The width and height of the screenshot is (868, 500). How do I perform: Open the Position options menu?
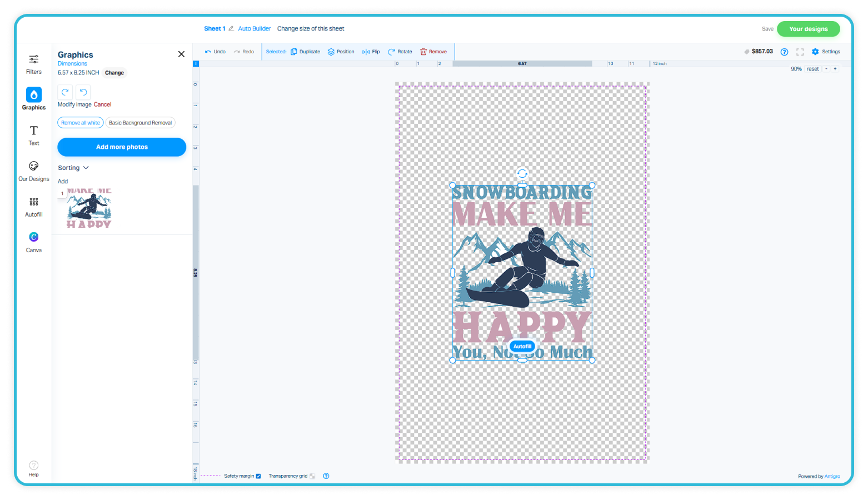(341, 52)
